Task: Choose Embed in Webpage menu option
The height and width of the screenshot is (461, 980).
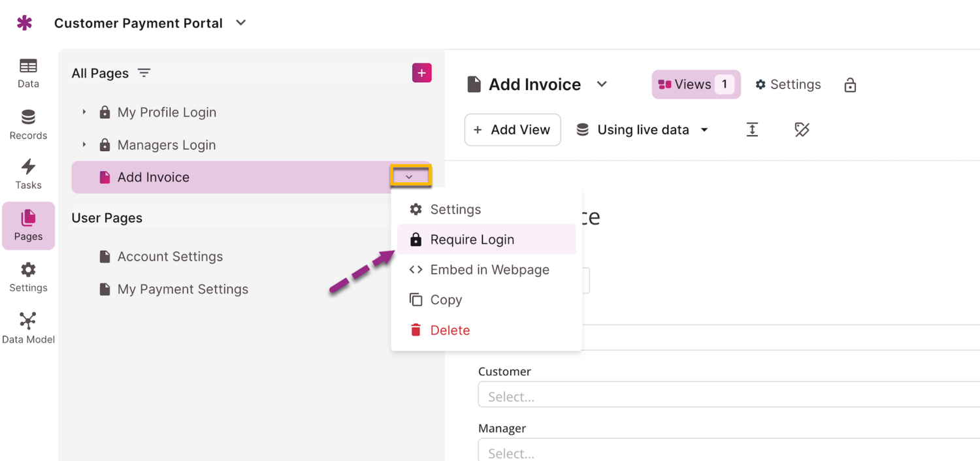Action: 489,270
